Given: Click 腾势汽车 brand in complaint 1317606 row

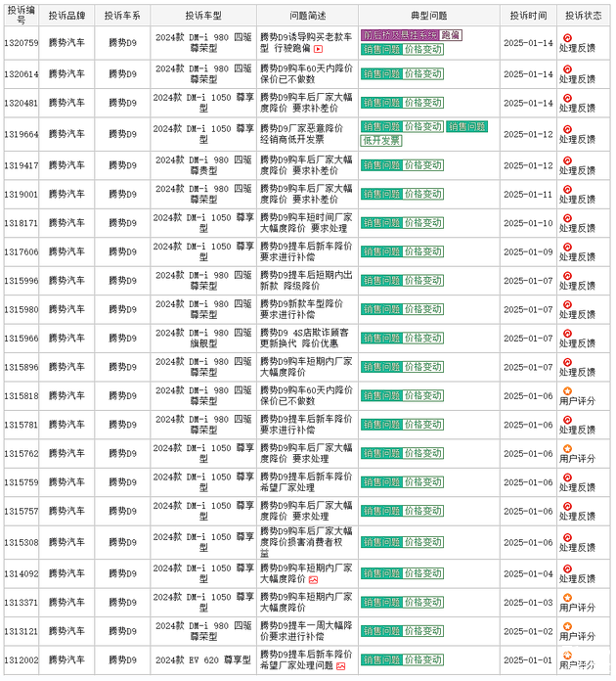Looking at the screenshot, I should tap(66, 251).
